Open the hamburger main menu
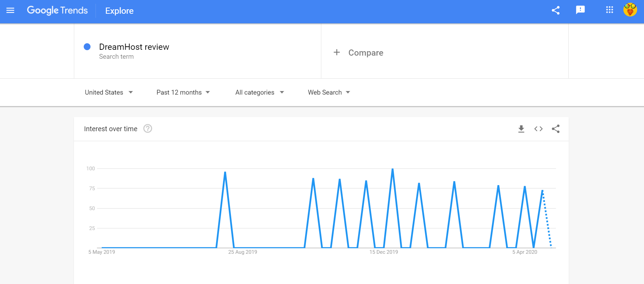Viewport: 644px width, 284px height. pos(10,10)
